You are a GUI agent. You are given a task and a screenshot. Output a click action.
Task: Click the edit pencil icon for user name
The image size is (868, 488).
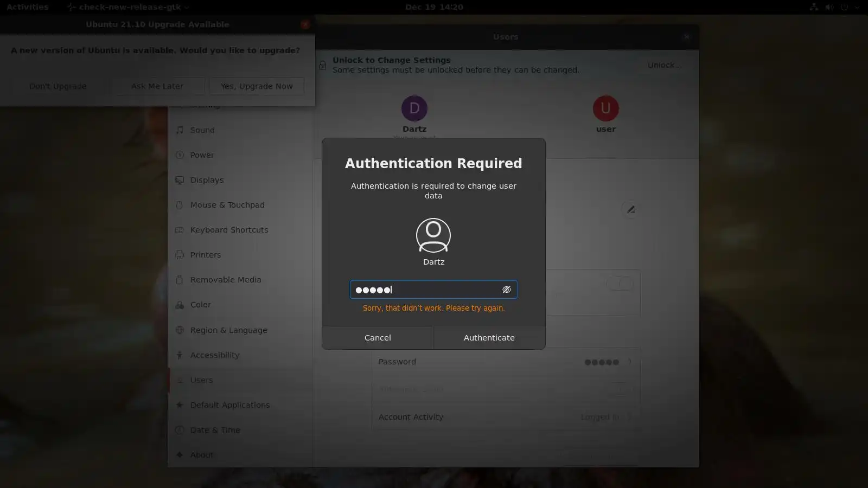(630, 209)
